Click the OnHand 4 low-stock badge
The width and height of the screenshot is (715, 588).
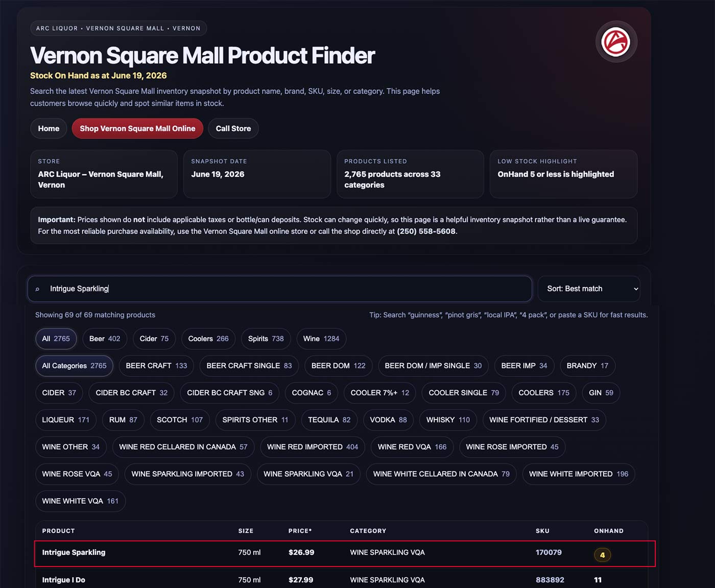[603, 555]
